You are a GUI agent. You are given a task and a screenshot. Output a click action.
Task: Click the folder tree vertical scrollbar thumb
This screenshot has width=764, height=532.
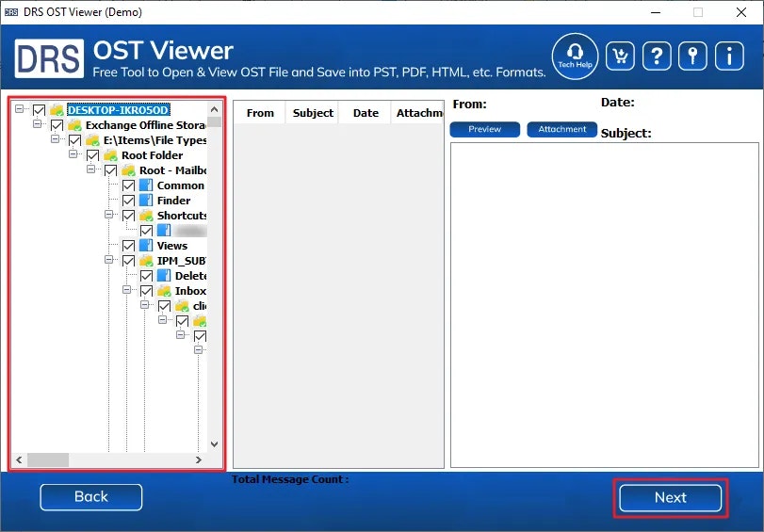click(x=215, y=121)
